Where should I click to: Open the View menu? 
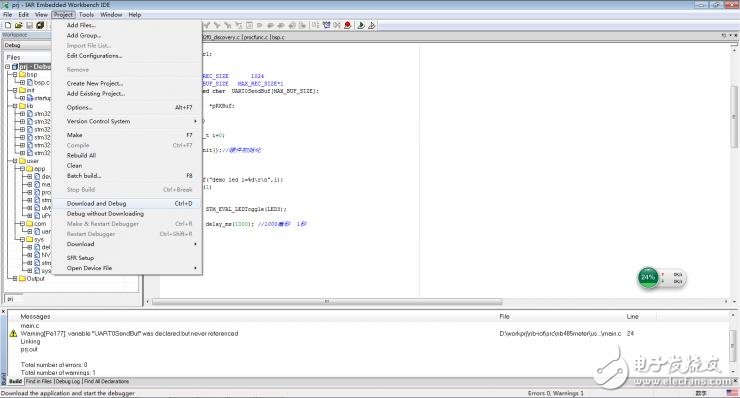pos(41,15)
